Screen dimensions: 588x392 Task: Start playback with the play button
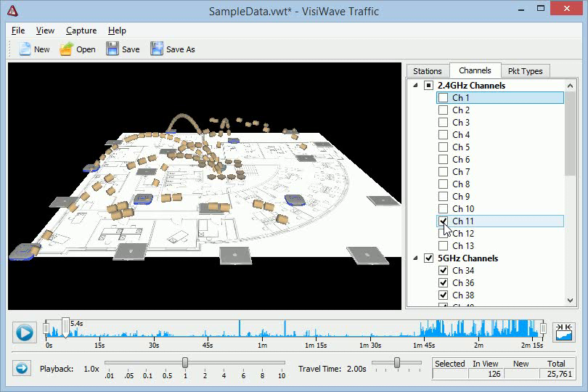(x=25, y=332)
